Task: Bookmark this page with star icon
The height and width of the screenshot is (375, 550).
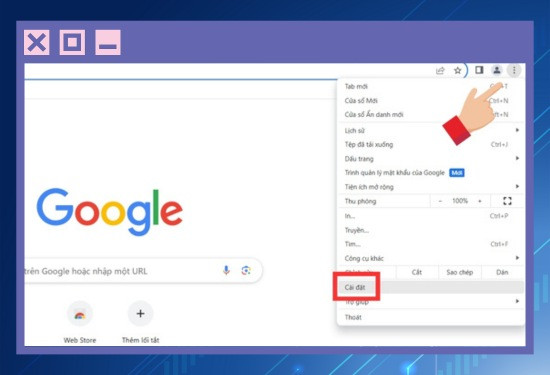Action: tap(457, 71)
